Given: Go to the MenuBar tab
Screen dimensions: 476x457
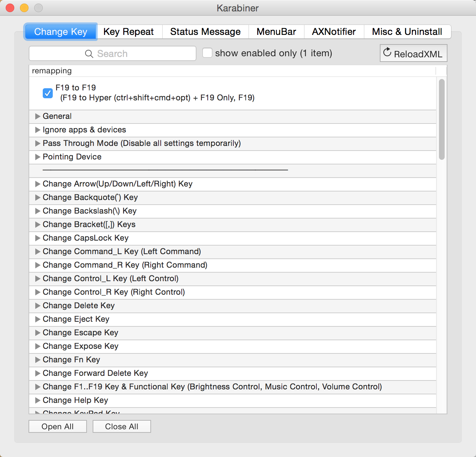Looking at the screenshot, I should (276, 32).
